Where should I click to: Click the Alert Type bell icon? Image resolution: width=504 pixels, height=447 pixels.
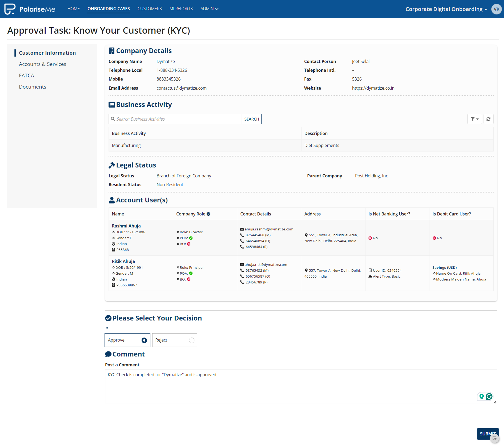click(x=370, y=276)
